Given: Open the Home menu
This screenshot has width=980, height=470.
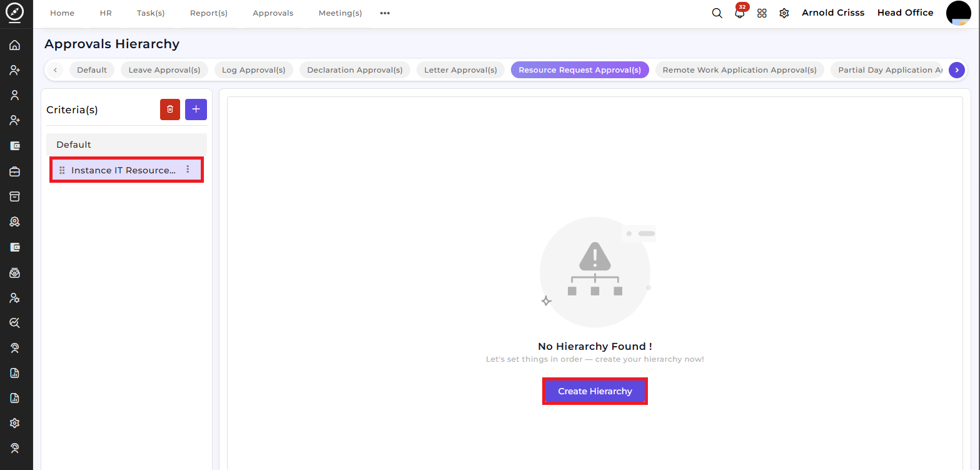Looking at the screenshot, I should tap(62, 13).
